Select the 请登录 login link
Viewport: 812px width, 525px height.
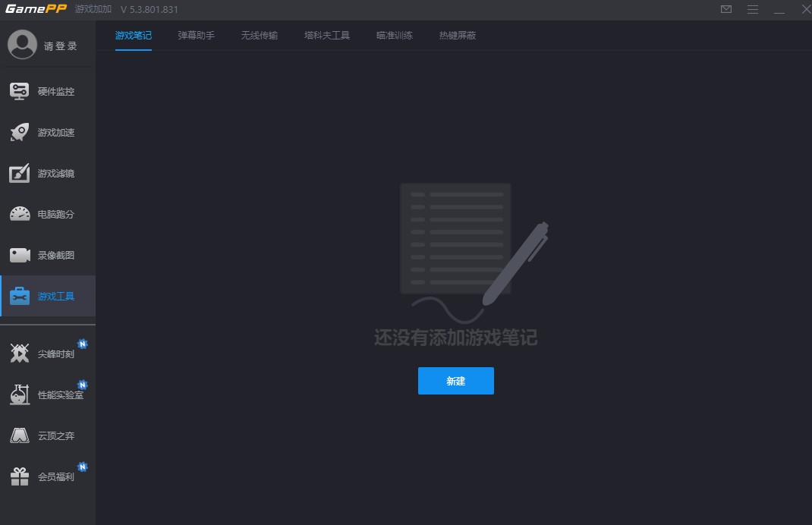coord(58,44)
